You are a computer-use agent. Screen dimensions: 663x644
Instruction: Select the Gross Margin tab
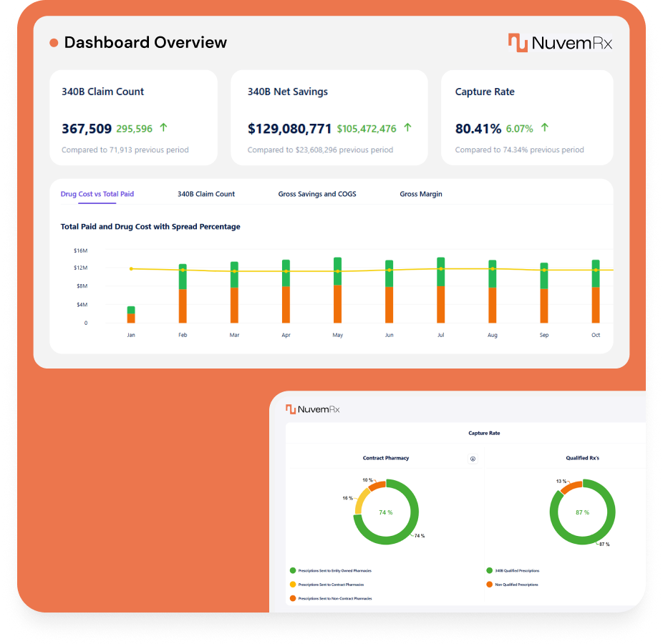click(421, 194)
